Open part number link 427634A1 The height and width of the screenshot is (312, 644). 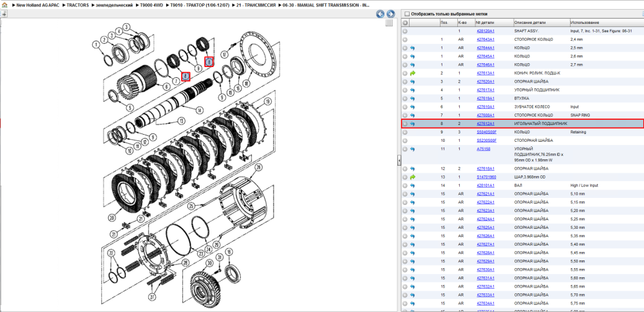tap(485, 304)
